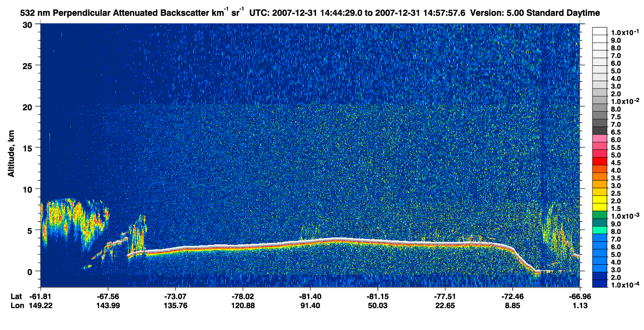
Task: Click longitude value 50.03
Action: point(377,306)
